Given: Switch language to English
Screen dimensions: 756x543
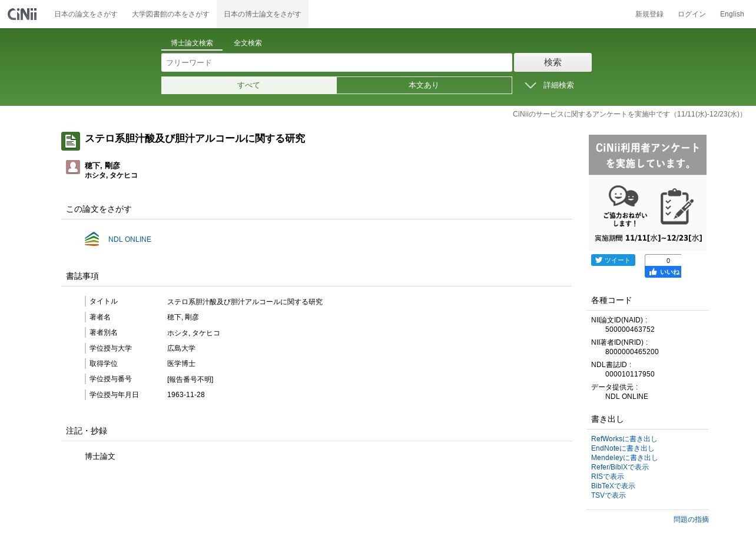Looking at the screenshot, I should point(732,14).
